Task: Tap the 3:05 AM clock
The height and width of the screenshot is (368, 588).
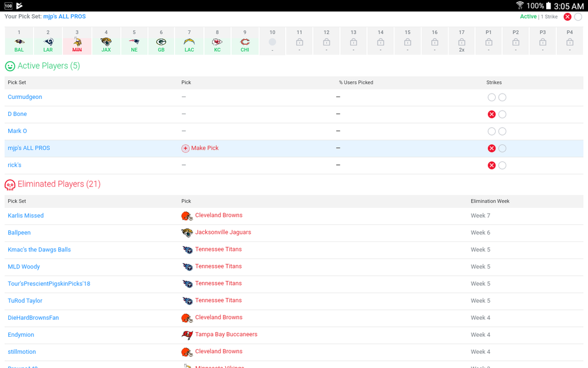Action: pyautogui.click(x=569, y=6)
